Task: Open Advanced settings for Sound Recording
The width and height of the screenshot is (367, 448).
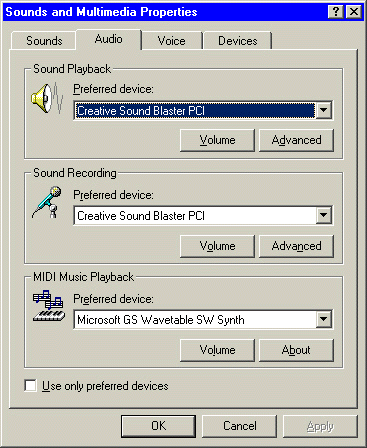Action: click(296, 246)
